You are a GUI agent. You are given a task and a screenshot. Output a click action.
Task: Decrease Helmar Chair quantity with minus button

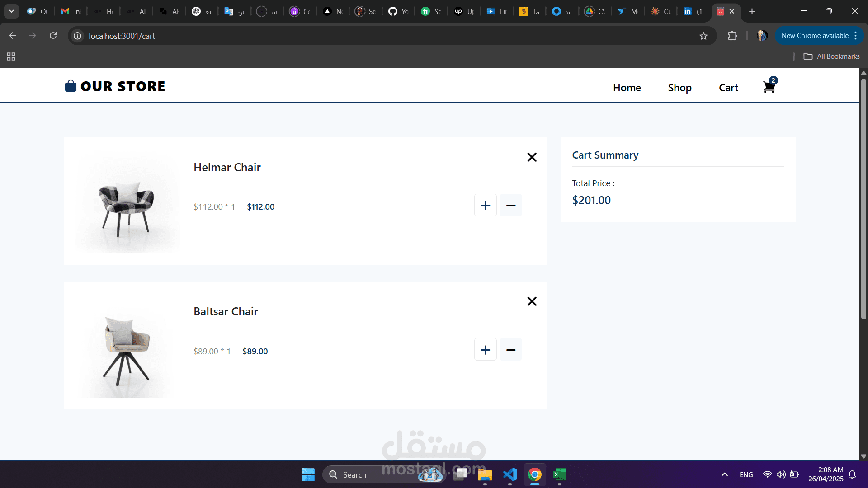tap(511, 206)
